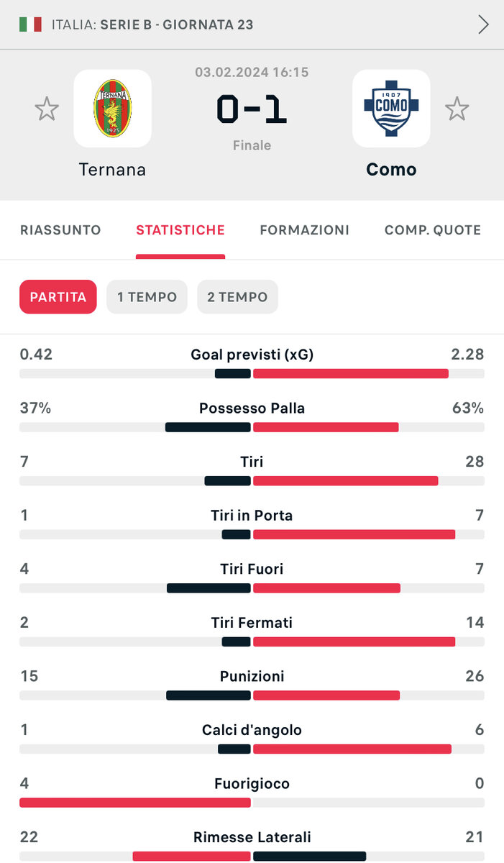Switch to the Riassunto tab
504x863 pixels.
click(x=60, y=230)
